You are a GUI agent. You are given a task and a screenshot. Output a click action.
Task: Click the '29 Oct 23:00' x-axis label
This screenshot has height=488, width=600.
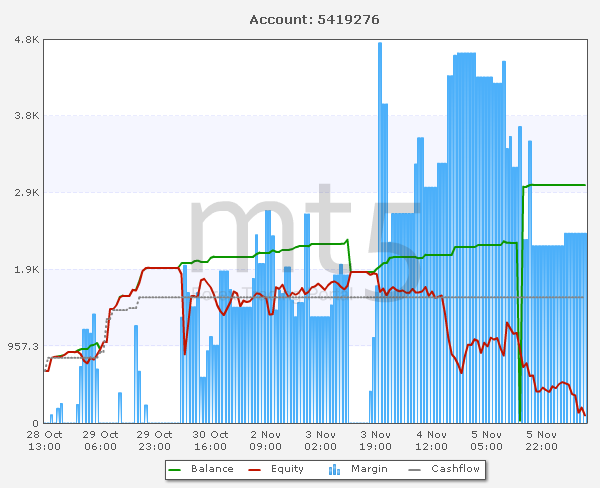click(155, 441)
